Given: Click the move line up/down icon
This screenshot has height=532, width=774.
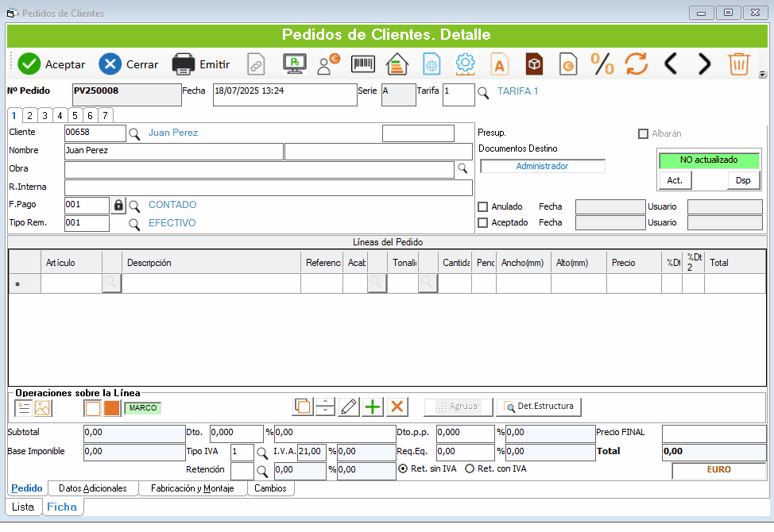Looking at the screenshot, I should click(325, 407).
